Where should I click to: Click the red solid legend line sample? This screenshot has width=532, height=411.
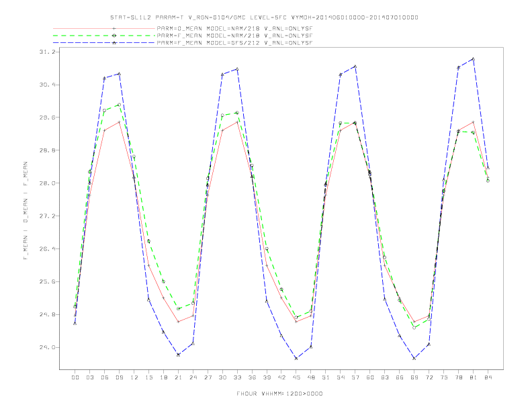tap(104, 28)
